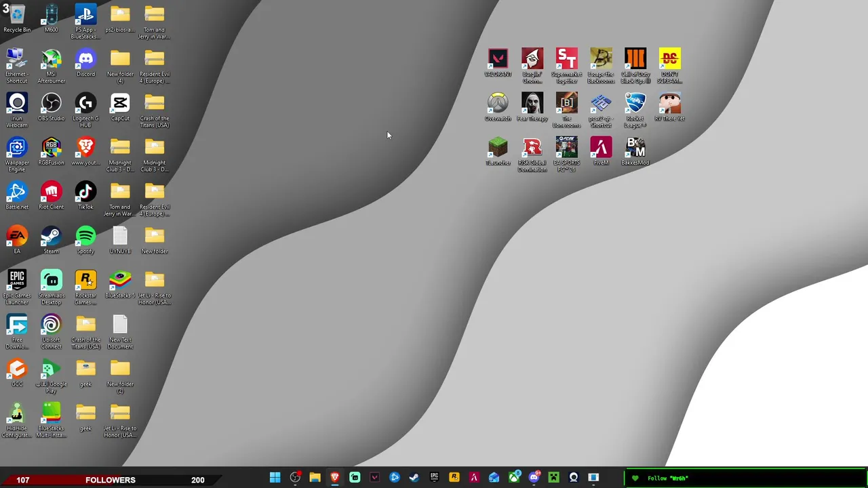Select the New folder (4) icon
The width and height of the screenshot is (868, 488).
point(120,66)
